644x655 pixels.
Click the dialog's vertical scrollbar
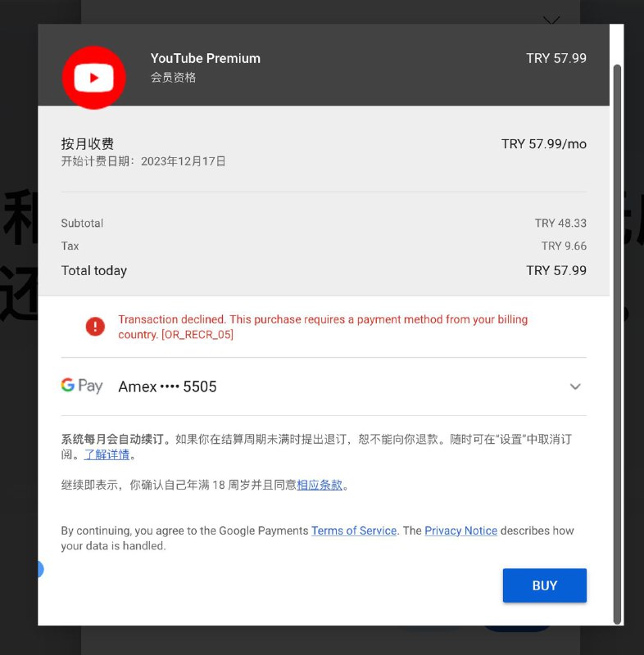[x=617, y=344]
